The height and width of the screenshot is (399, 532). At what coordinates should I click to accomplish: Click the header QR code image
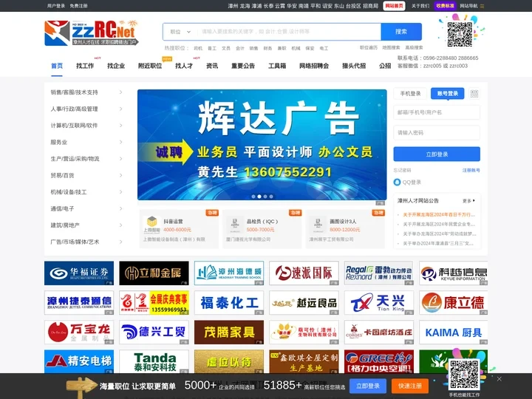(460, 34)
